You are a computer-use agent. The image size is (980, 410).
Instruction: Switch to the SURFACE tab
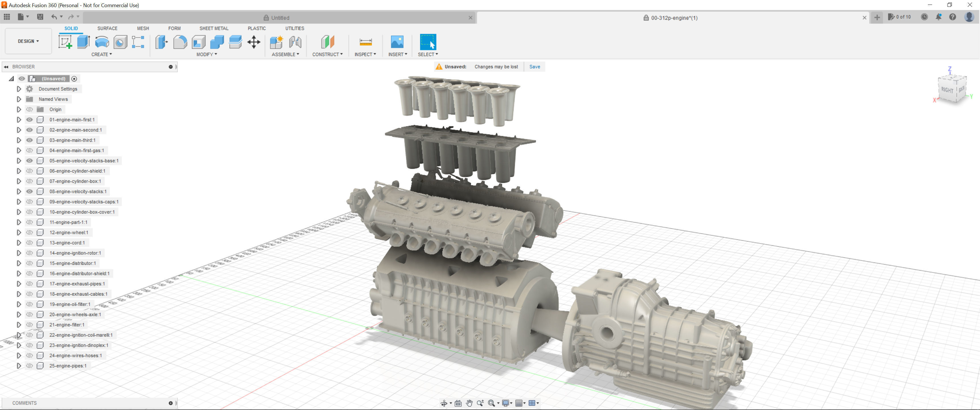click(107, 28)
